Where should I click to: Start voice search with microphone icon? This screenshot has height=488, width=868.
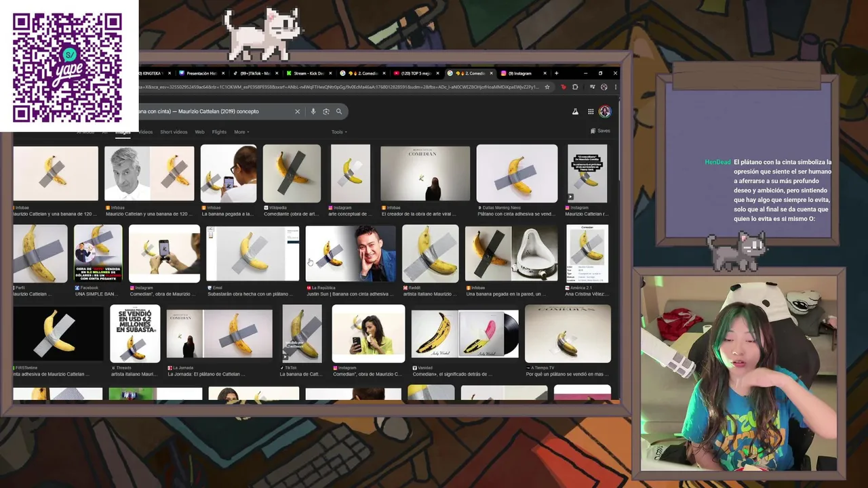coord(313,111)
